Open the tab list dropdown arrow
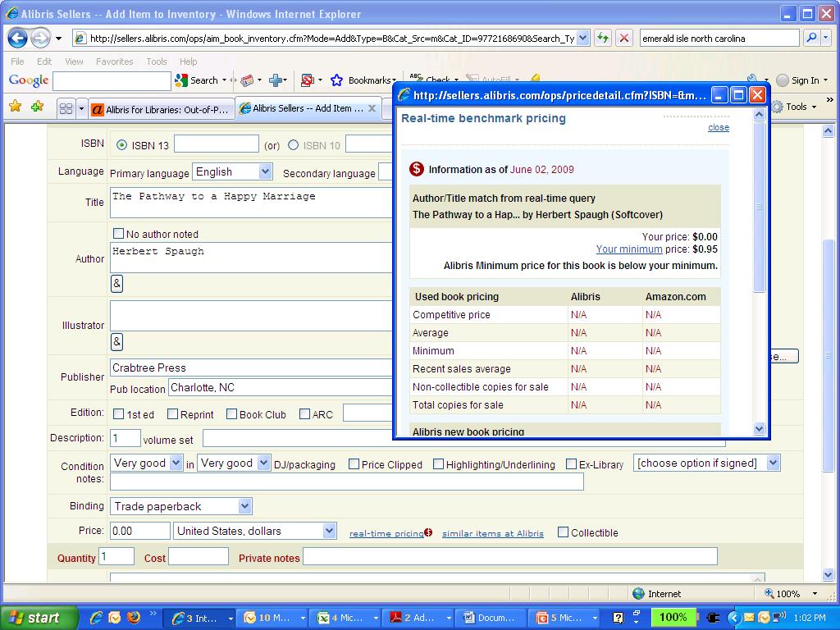 tap(81, 109)
